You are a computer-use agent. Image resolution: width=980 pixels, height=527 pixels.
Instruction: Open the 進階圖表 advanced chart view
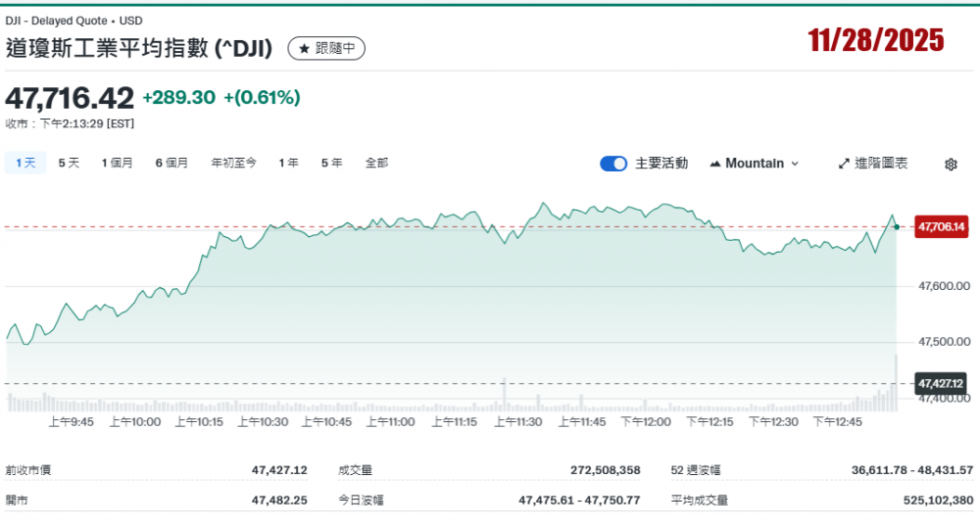(x=873, y=164)
